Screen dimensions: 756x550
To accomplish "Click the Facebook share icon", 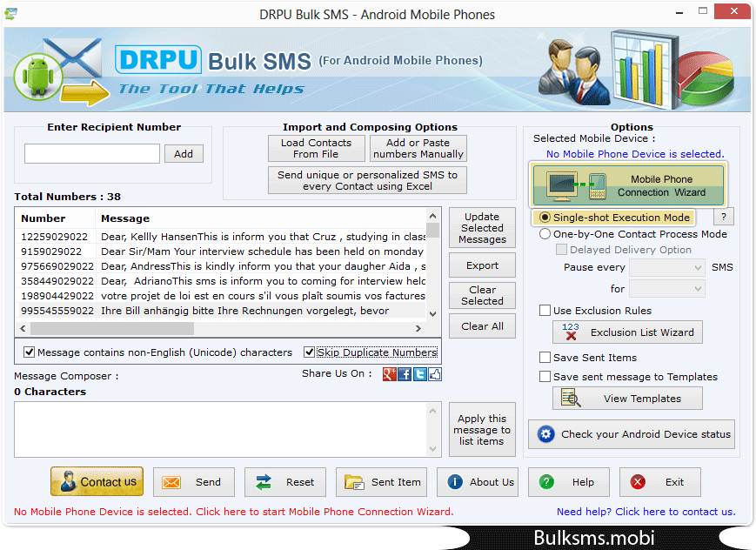I will pos(405,374).
